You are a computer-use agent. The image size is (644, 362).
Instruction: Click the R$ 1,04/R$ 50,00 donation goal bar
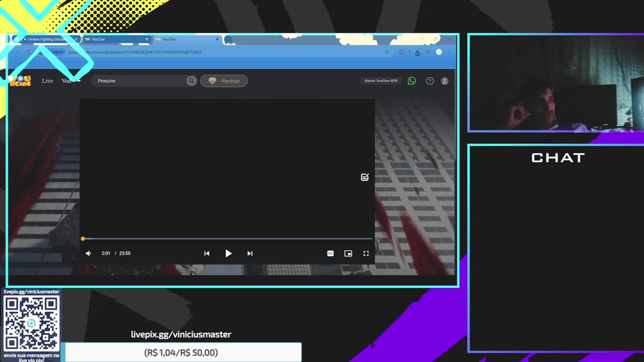coord(181,352)
